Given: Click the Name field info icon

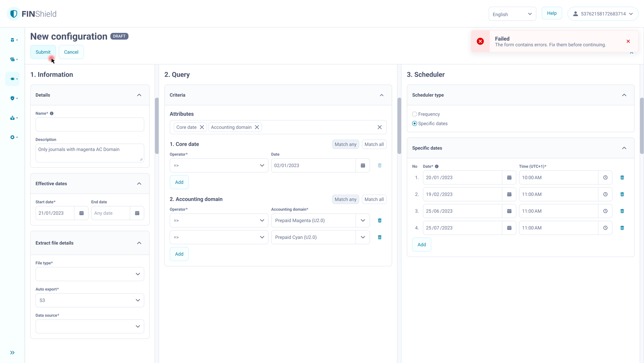Looking at the screenshot, I should coord(52,113).
